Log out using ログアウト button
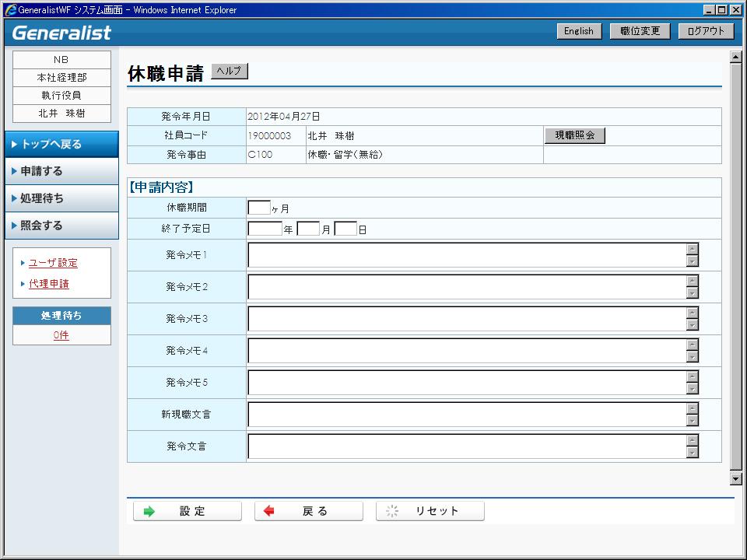Viewport: 747px width, 560px height. [x=706, y=31]
